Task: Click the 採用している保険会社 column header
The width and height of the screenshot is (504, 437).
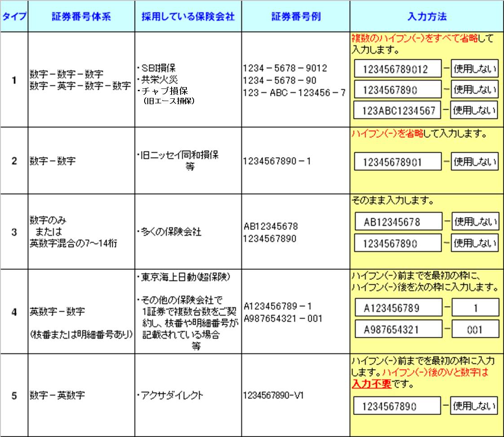Action: point(188,17)
